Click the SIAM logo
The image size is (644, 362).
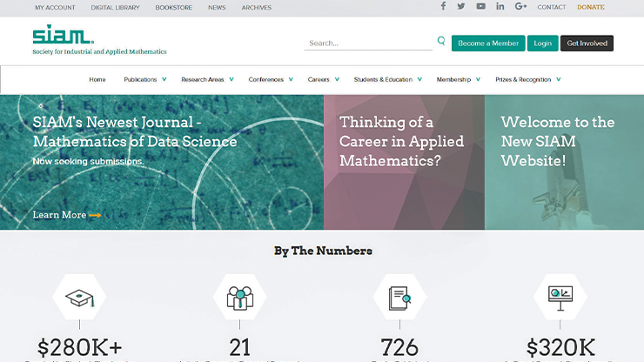[63, 37]
